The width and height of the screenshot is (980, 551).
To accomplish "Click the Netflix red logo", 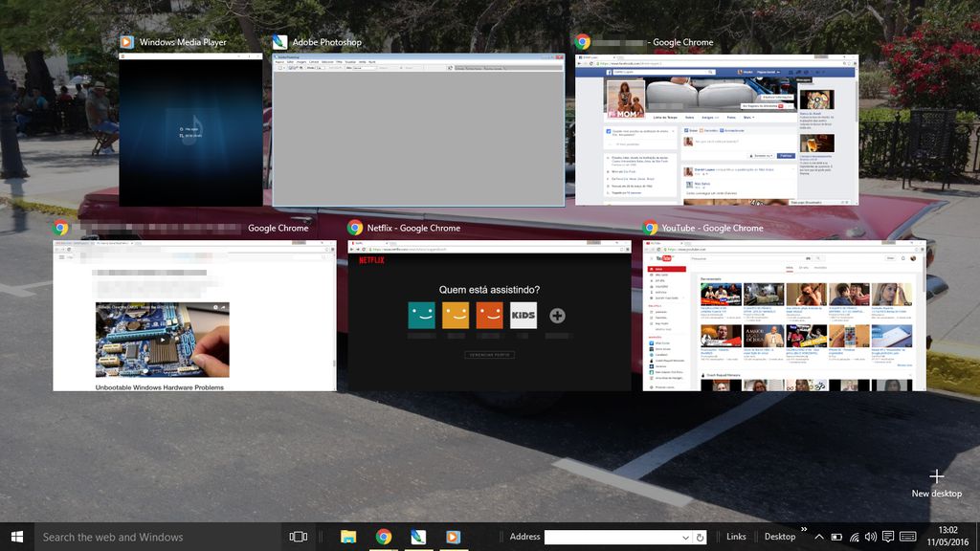I will point(371,260).
